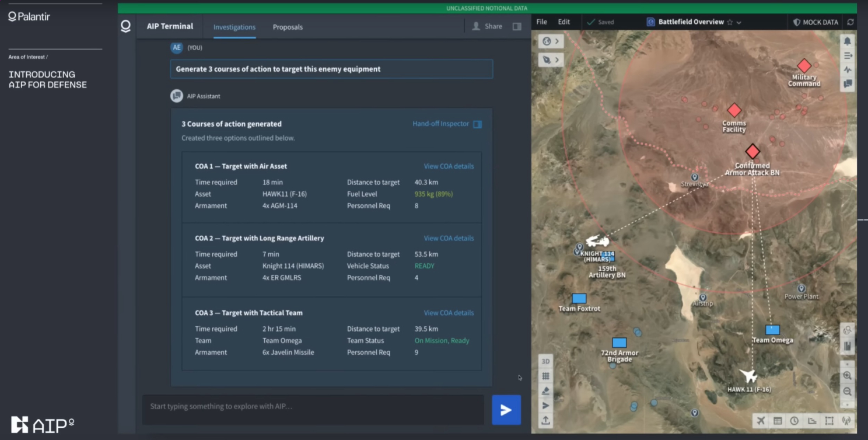Expand the pen drawing tools control on map
Screen dimensions: 868x440
551,60
